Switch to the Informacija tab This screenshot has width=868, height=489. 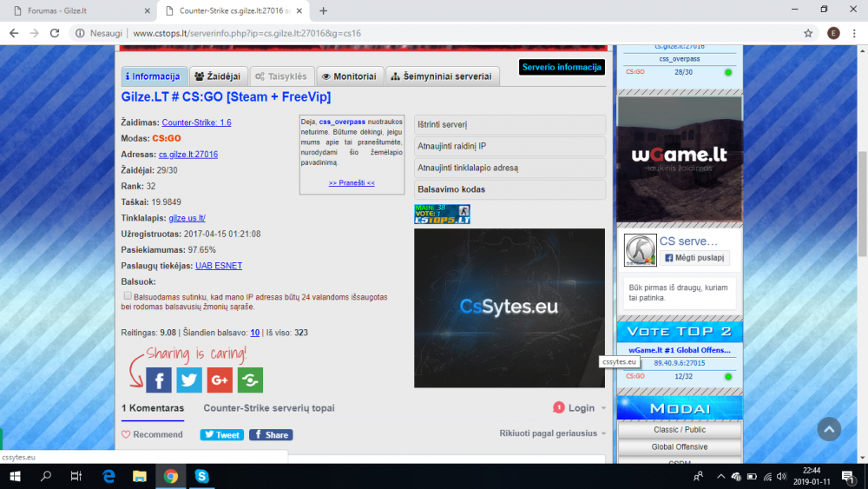click(154, 76)
